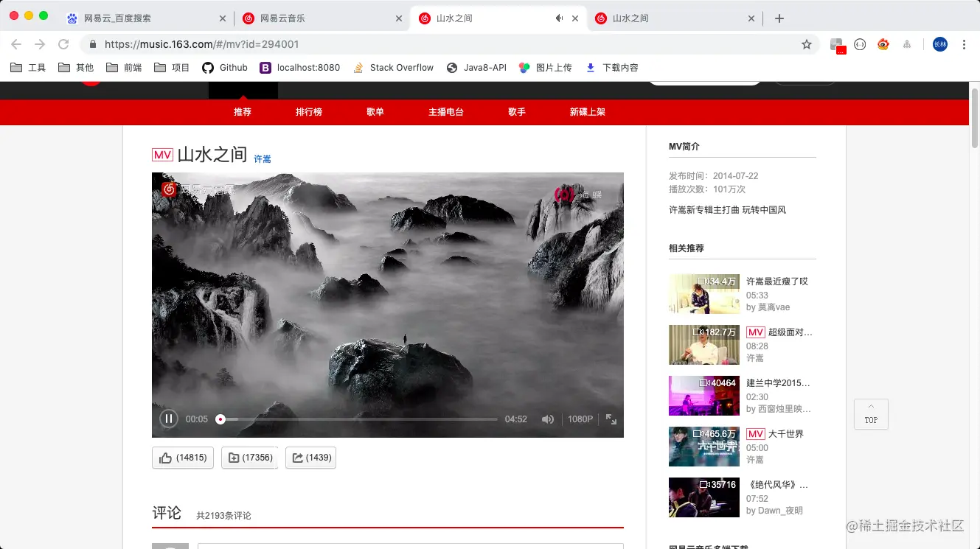
Task: Open 下载内容 bookmark
Action: pos(612,68)
